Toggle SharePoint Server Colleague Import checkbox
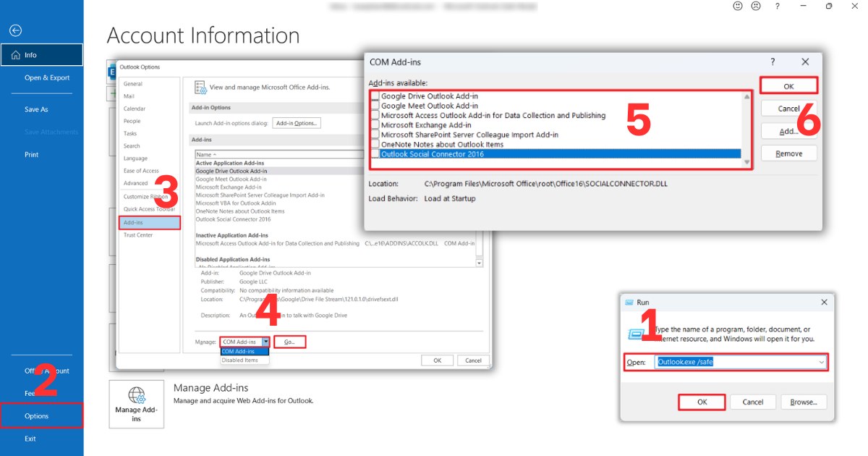This screenshot has height=456, width=868. tap(375, 135)
